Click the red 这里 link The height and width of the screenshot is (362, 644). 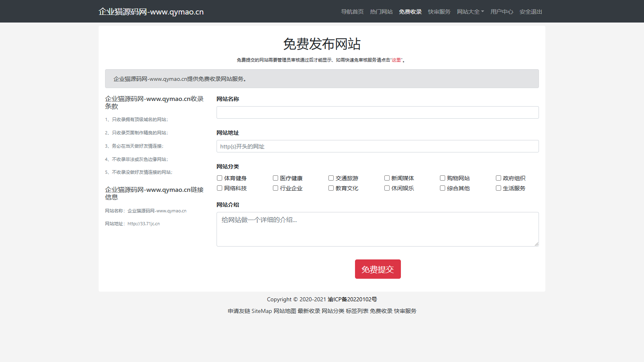[x=396, y=60]
